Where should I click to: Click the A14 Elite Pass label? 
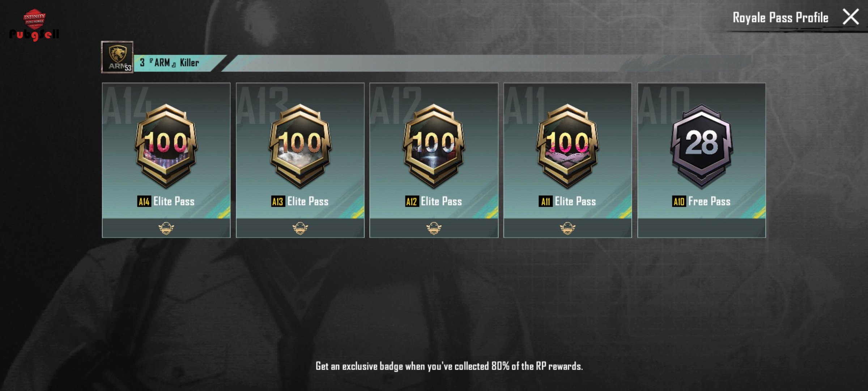pyautogui.click(x=166, y=201)
